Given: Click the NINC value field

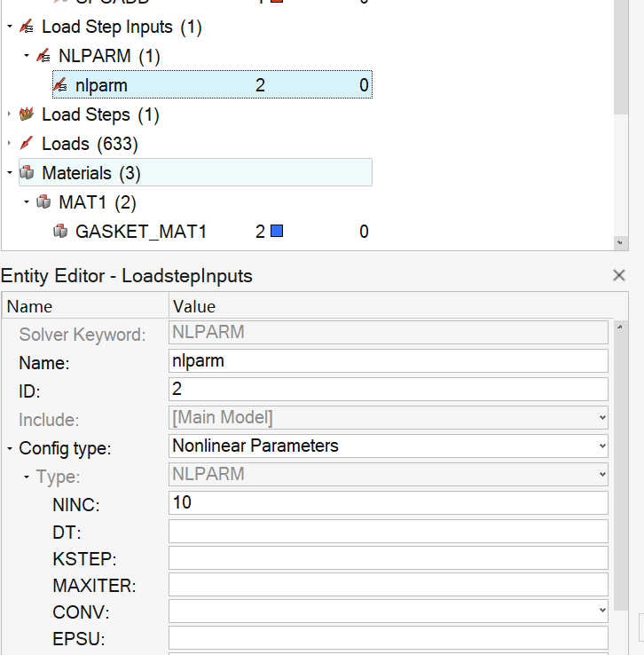Looking at the screenshot, I should (388, 503).
